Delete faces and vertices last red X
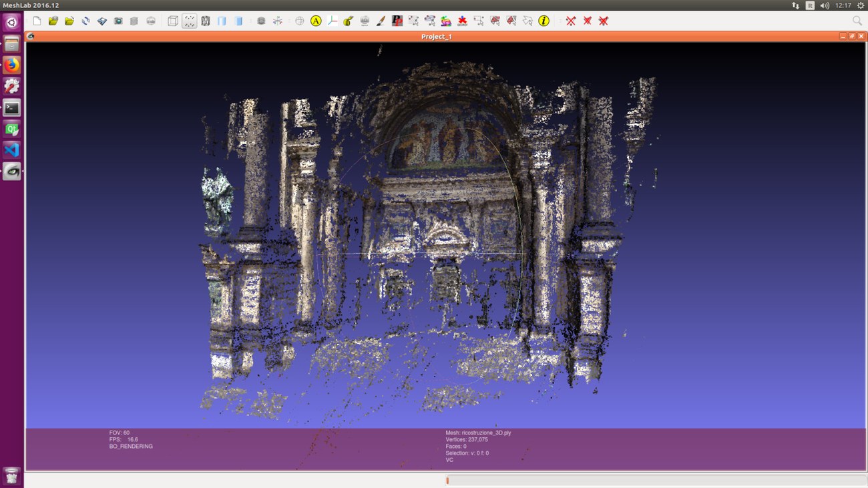The width and height of the screenshot is (868, 488). [604, 21]
